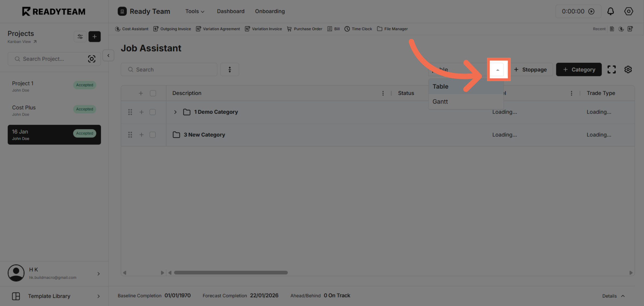Start the timer with the play icon
This screenshot has height=306, width=644.
click(592, 11)
